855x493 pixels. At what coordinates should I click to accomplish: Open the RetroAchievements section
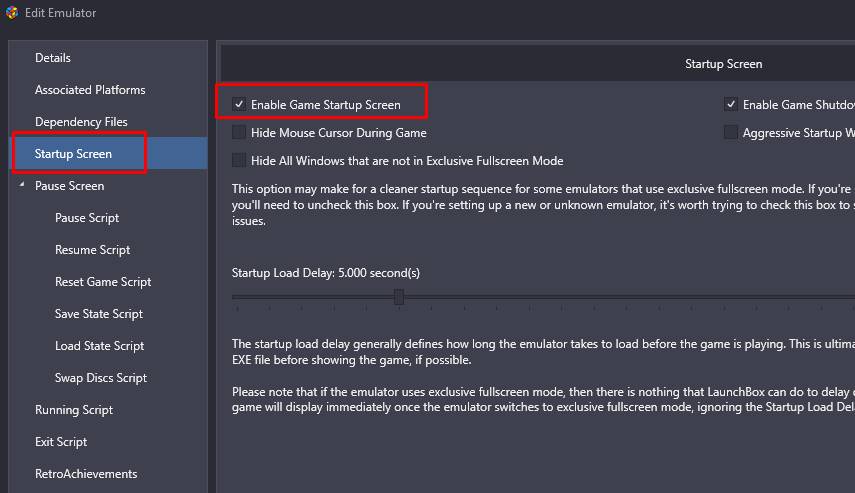86,474
